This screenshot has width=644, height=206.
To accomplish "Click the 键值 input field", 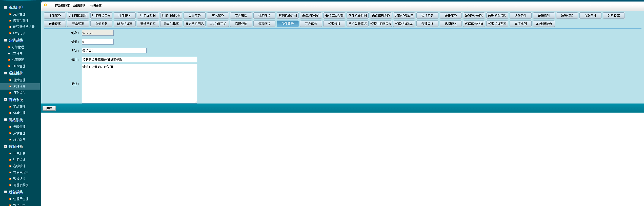I will pos(98,42).
